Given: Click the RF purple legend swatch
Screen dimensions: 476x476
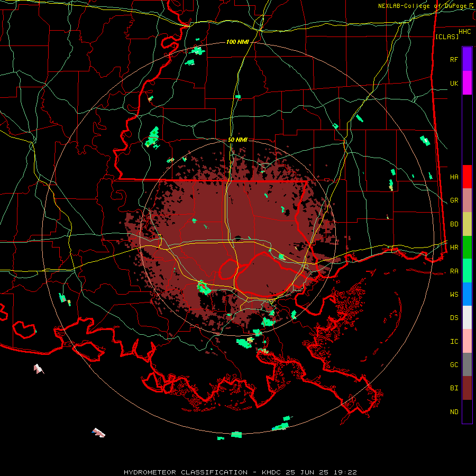Looking at the screenshot, I should click(467, 59).
